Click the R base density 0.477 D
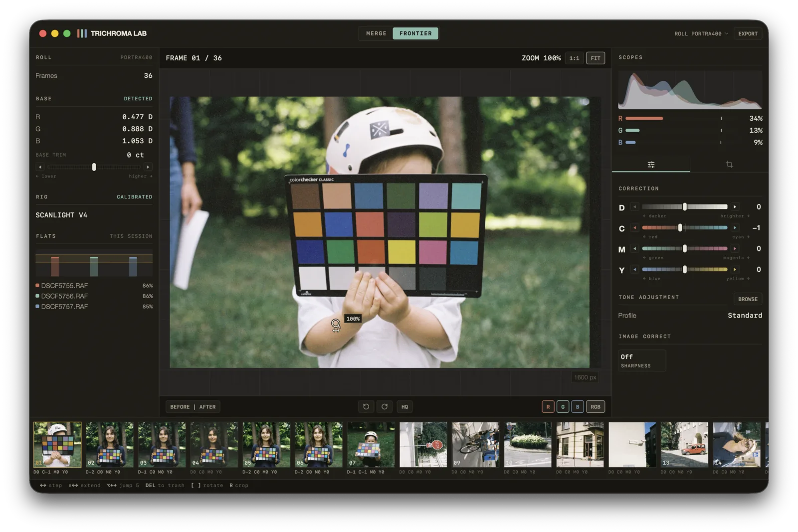798x532 pixels. click(137, 117)
